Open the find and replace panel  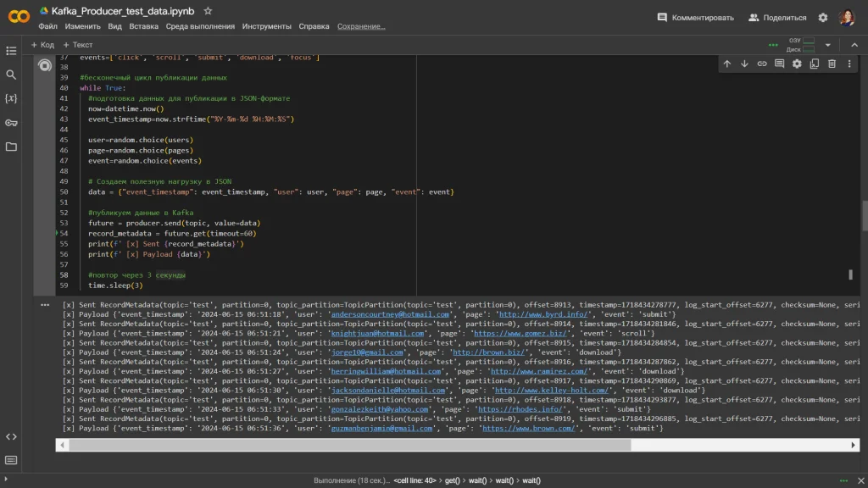click(x=11, y=75)
